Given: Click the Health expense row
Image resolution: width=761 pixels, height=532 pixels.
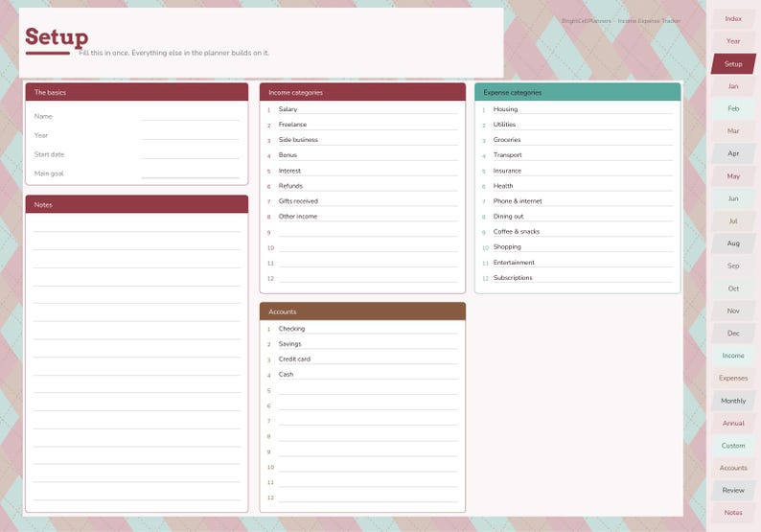Looking at the screenshot, I should pos(578,186).
